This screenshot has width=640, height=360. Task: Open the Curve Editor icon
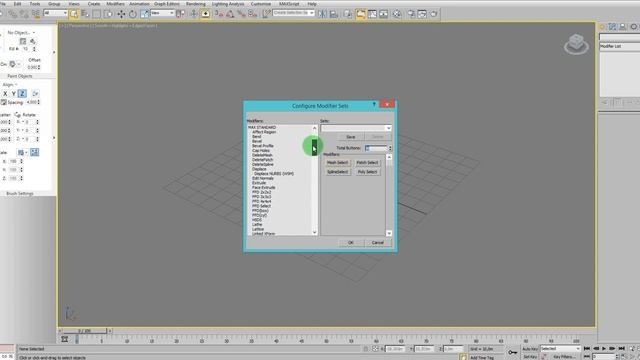pyautogui.click(x=372, y=14)
